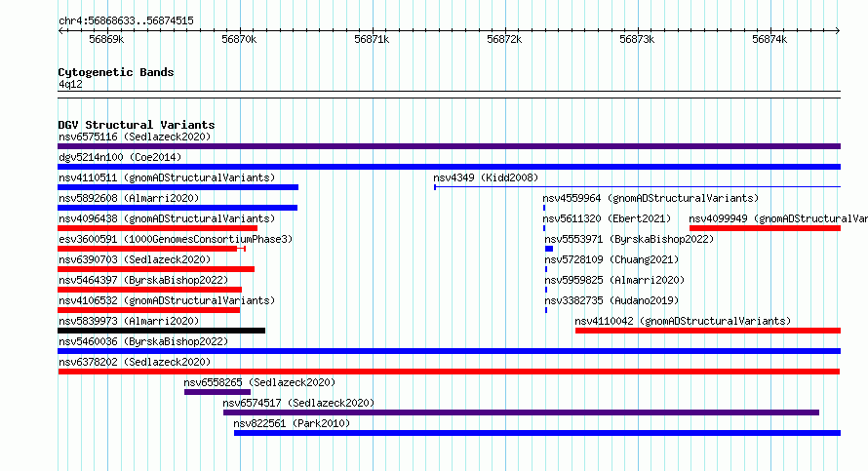Click the ruler's left arrowhead
Screen dimensions: 868x471
(60, 31)
